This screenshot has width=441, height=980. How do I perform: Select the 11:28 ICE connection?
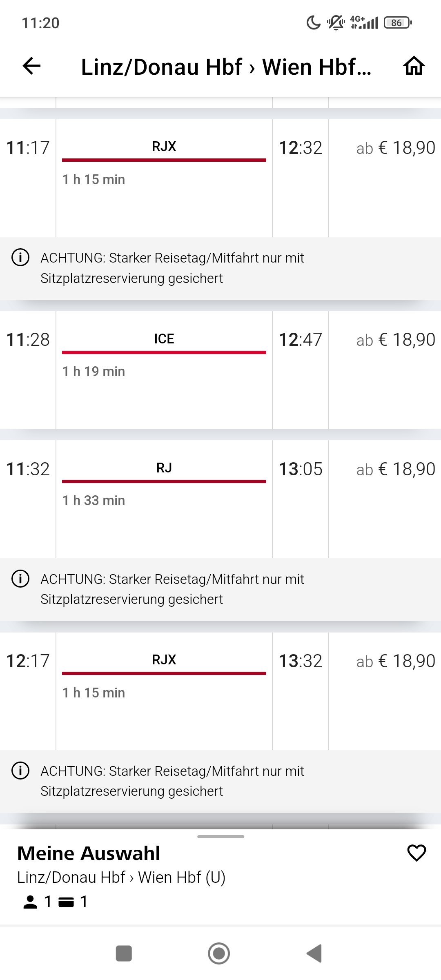(220, 370)
